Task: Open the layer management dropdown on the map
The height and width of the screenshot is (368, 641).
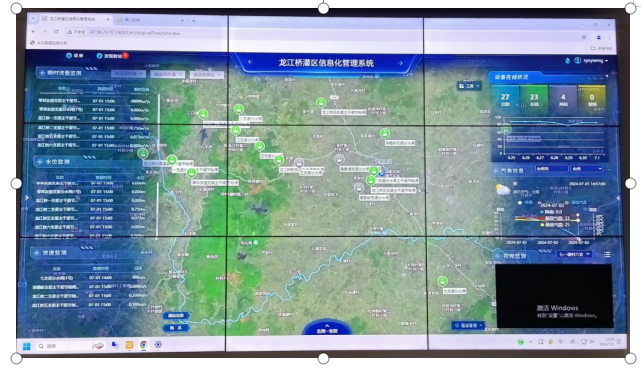Action: (x=468, y=325)
